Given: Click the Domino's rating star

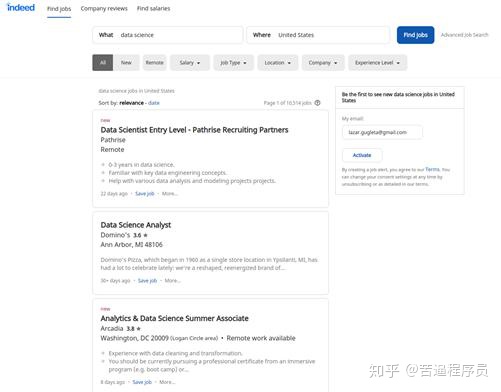Looking at the screenshot, I should click(145, 235).
